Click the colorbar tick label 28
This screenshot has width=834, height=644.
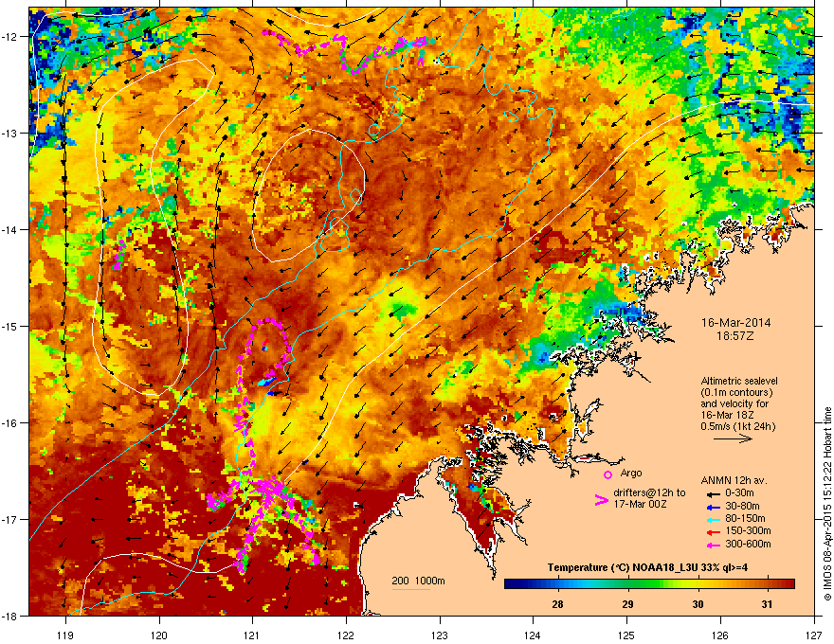(x=557, y=604)
